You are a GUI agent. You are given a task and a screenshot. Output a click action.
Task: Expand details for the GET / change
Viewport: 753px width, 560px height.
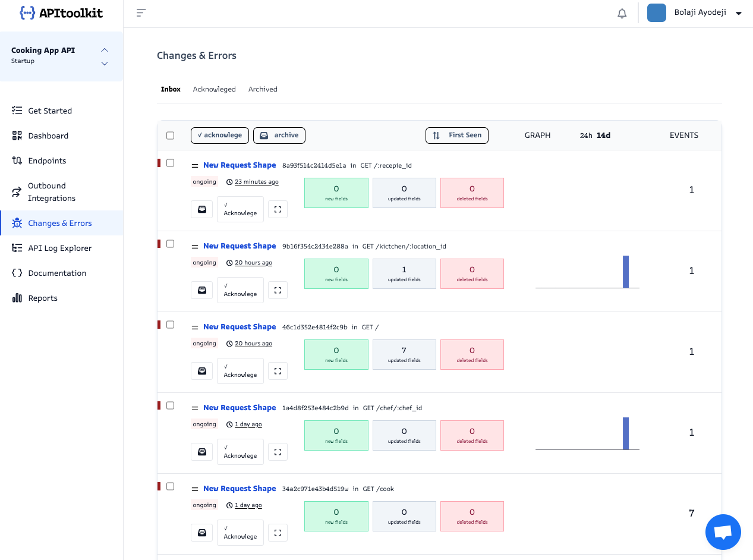278,370
